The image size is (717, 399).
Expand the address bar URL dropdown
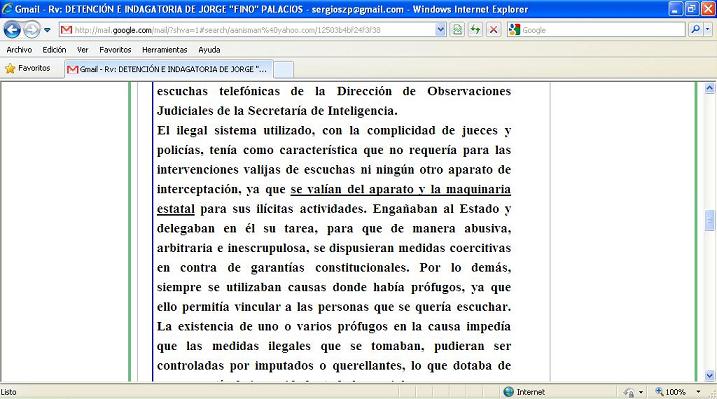440,30
